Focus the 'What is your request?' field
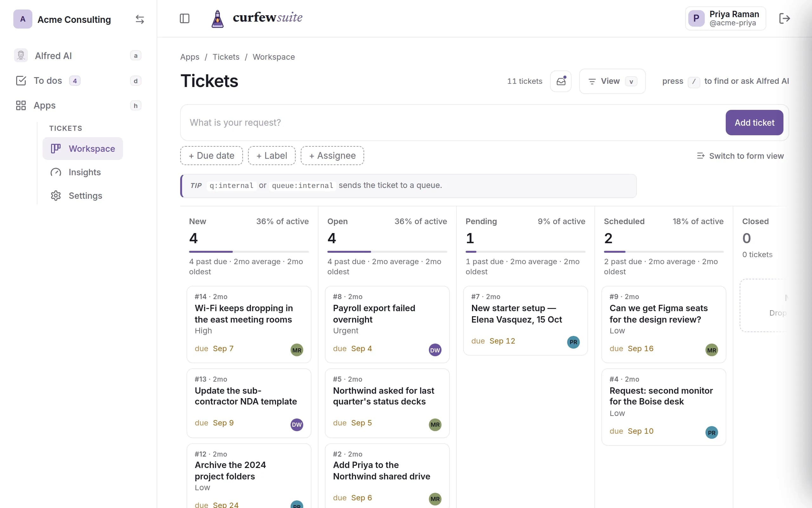 click(453, 123)
